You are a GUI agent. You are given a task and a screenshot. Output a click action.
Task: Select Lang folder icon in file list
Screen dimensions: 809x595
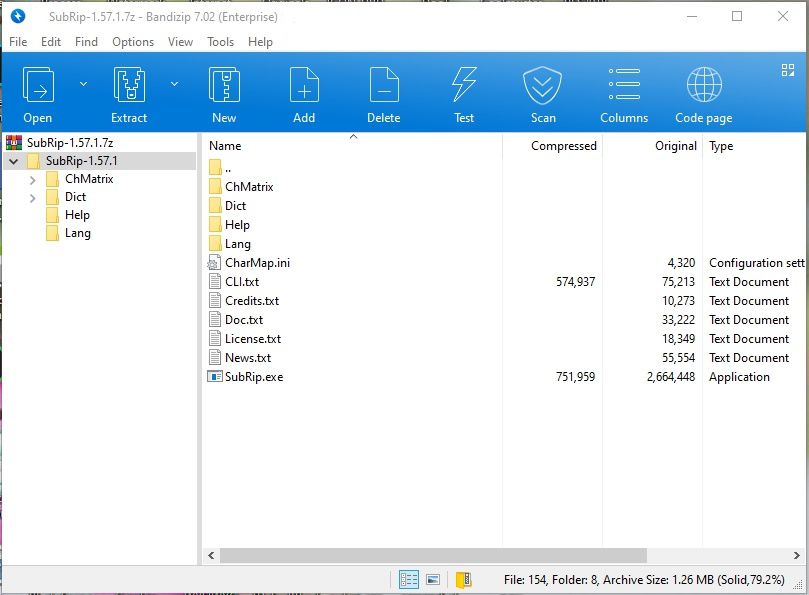(215, 244)
